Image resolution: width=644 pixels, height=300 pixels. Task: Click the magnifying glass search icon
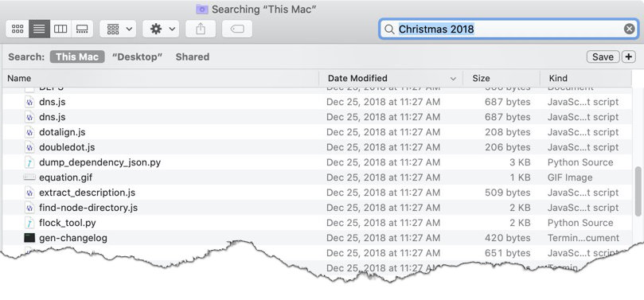coord(388,29)
